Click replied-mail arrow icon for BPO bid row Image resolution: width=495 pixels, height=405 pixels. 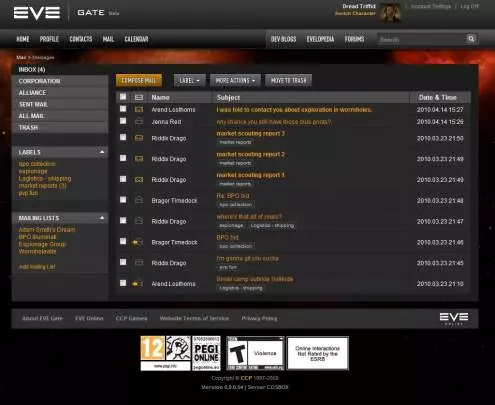point(138,242)
